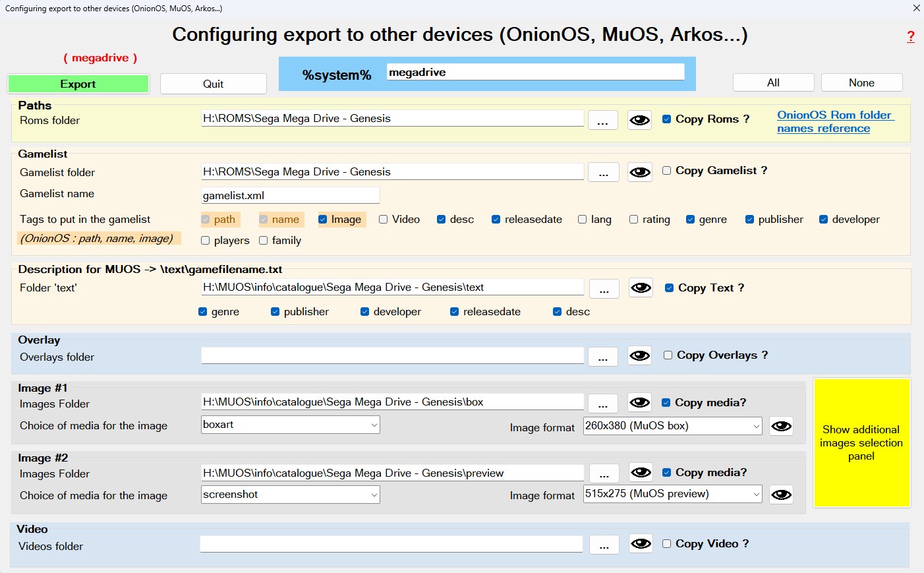This screenshot has width=924, height=573.
Task: Click the eye icon for Videos folder
Action: pos(641,544)
